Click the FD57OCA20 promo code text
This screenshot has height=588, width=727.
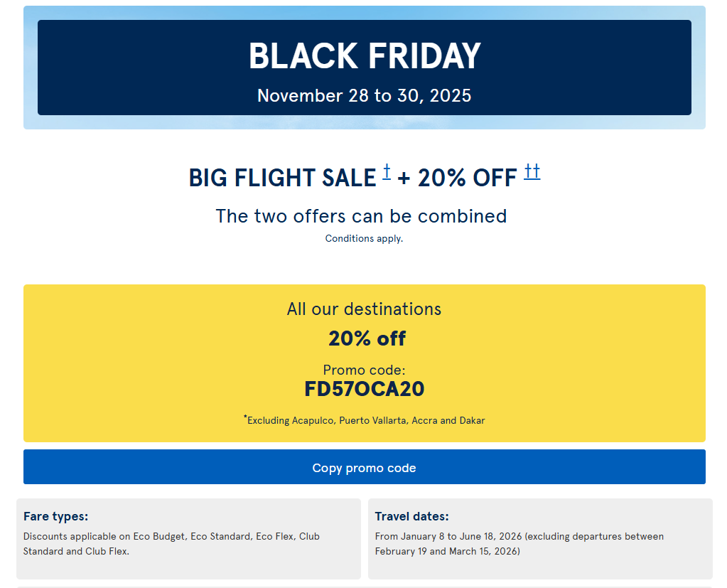364,389
